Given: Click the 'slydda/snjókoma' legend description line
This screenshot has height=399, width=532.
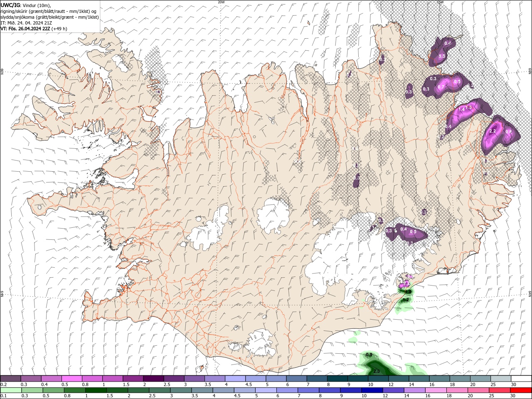Looking at the screenshot, I should (50, 17).
